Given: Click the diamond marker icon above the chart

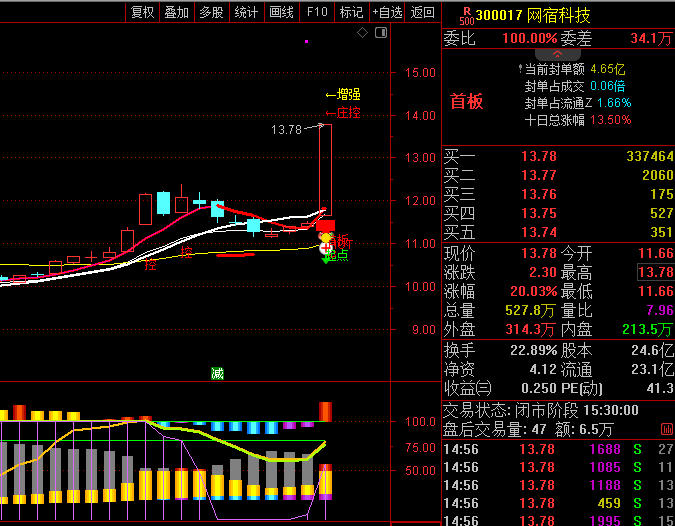Looking at the screenshot, I should coord(363,33).
